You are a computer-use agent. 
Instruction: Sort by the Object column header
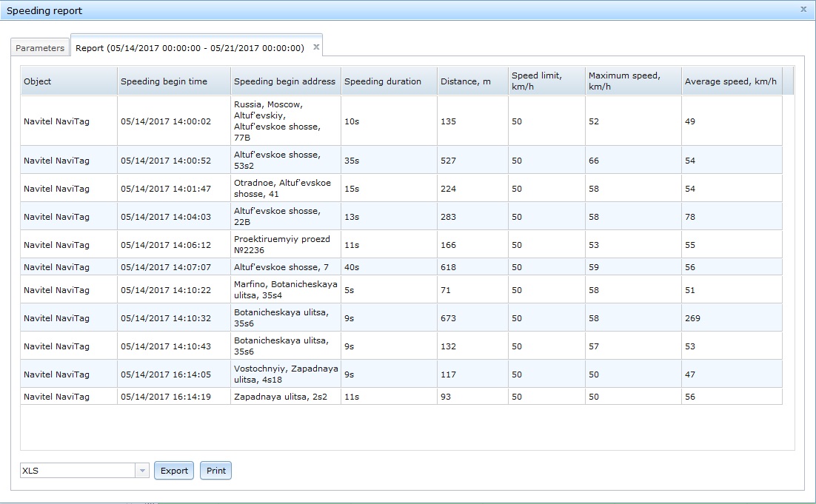pyautogui.click(x=69, y=81)
